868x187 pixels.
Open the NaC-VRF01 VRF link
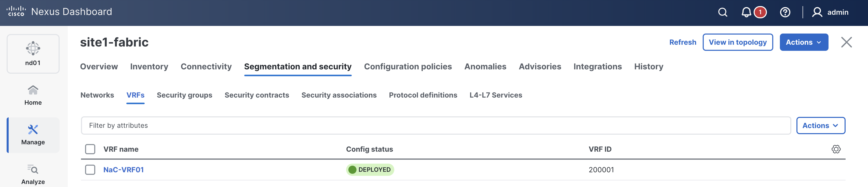click(x=123, y=169)
